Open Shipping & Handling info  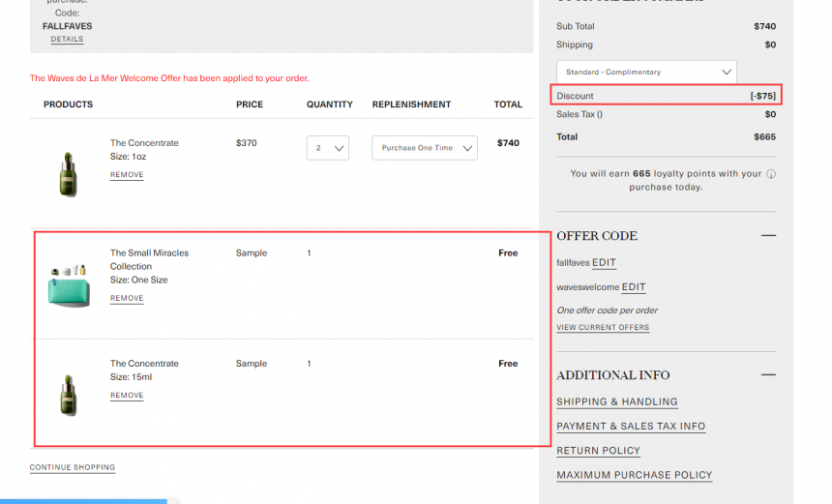click(617, 401)
